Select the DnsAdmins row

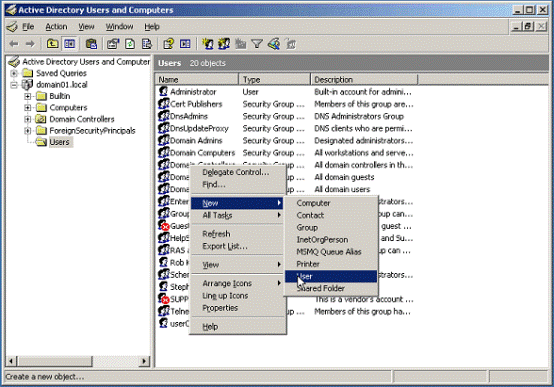286,116
